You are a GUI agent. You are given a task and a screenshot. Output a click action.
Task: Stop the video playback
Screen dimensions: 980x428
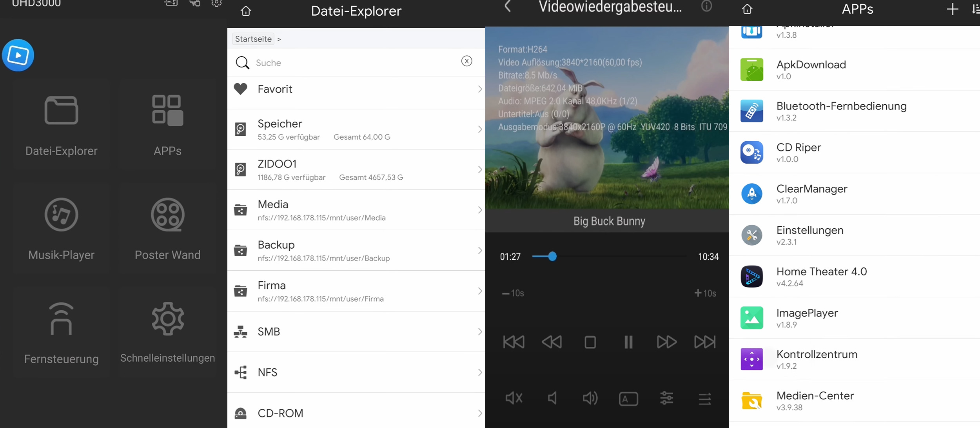click(590, 342)
